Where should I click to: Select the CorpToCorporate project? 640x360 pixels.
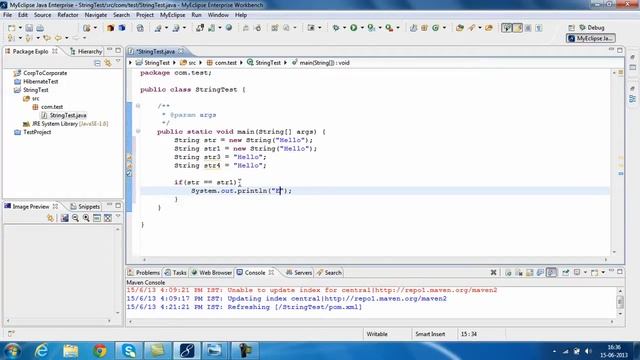click(40, 73)
